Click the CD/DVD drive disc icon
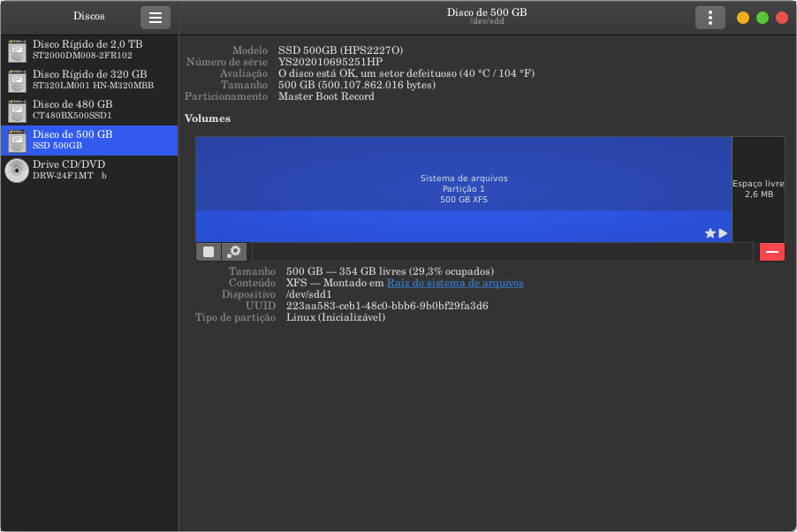 click(x=17, y=171)
